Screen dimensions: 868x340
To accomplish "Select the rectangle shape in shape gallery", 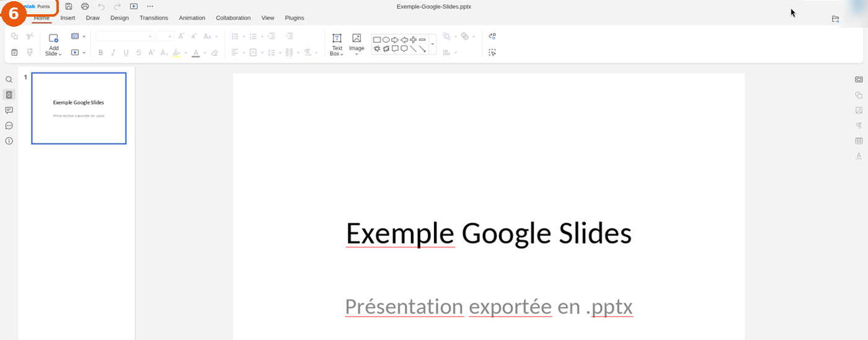I will point(376,40).
